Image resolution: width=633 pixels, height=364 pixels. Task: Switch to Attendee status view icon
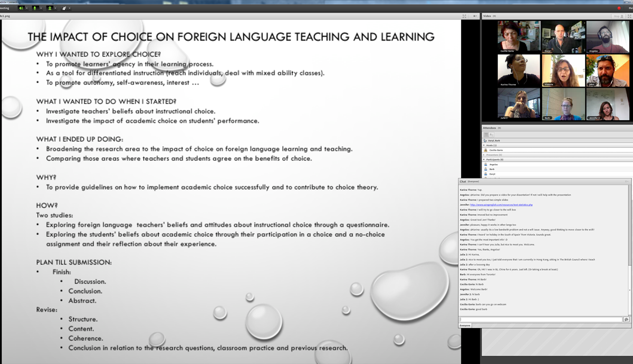click(x=491, y=135)
